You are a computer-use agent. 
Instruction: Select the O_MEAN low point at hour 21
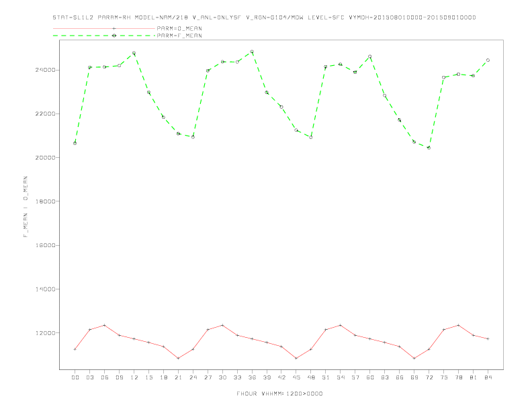click(178, 358)
